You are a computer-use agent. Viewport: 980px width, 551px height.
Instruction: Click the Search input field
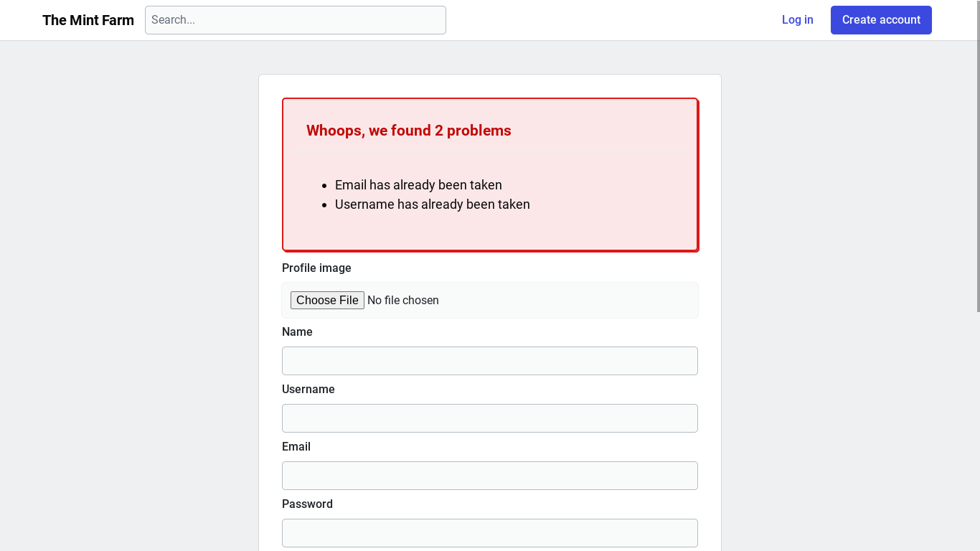click(x=295, y=20)
